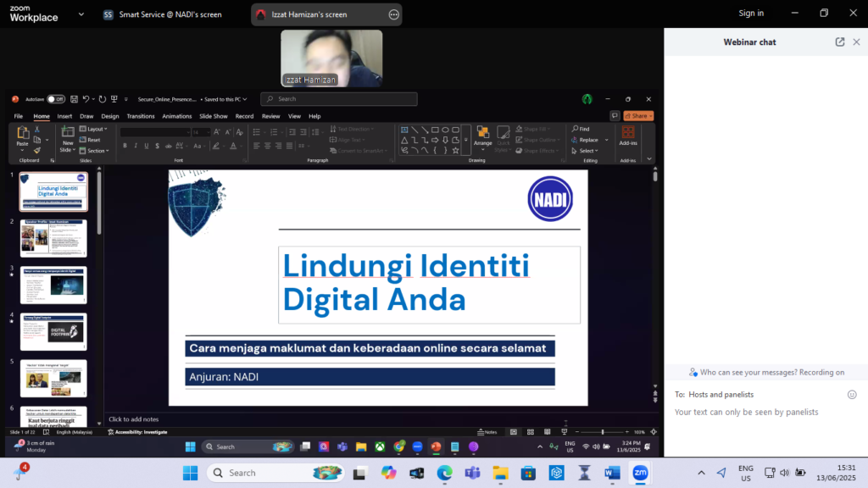Open the Arrange tool in the Drawing group

(x=482, y=136)
